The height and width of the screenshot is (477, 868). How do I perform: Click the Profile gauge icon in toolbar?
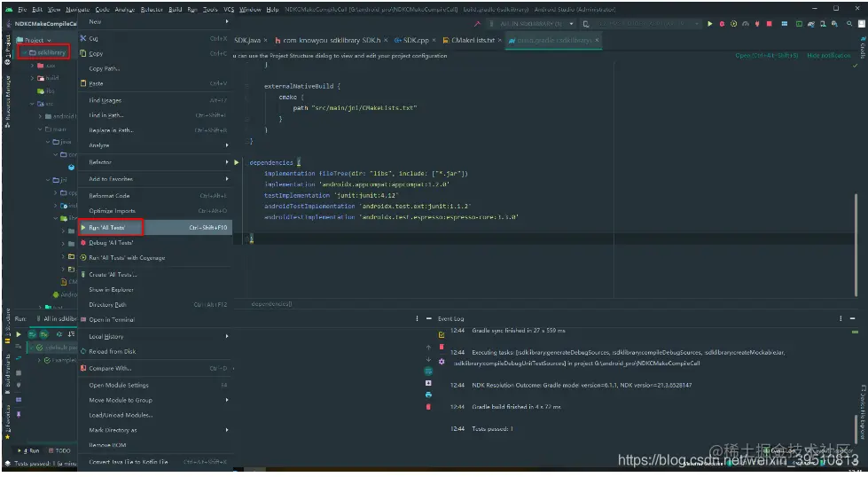click(747, 24)
